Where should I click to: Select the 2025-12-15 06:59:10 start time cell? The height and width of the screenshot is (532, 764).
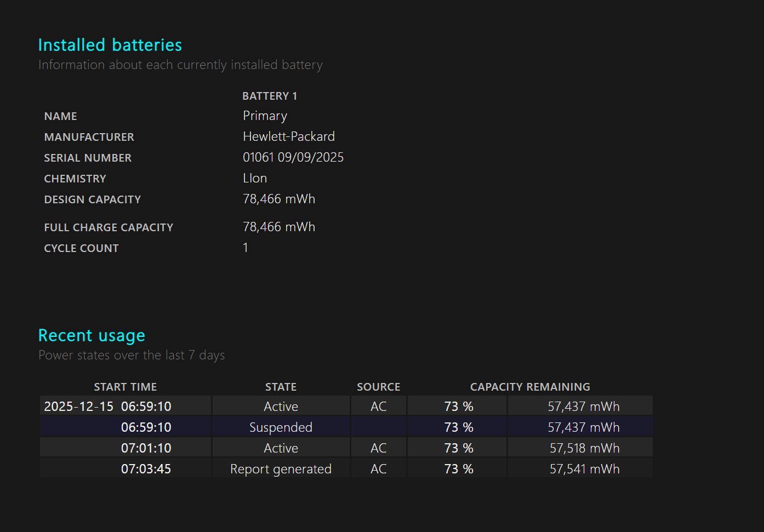point(108,407)
